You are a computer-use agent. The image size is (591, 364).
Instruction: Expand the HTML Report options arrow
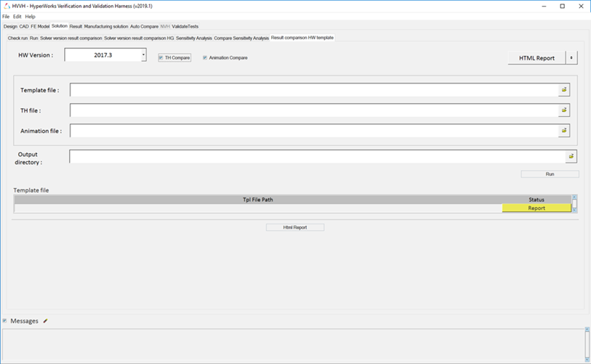pyautogui.click(x=571, y=58)
